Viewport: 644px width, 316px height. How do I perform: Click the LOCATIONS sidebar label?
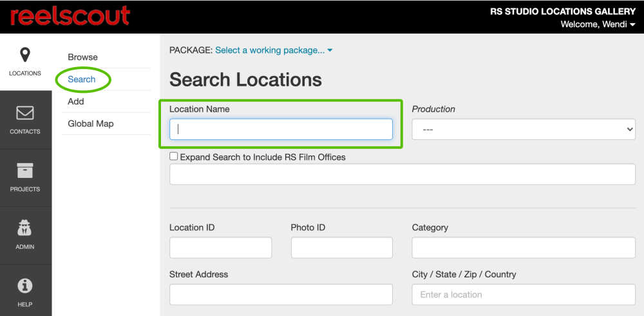coord(25,74)
